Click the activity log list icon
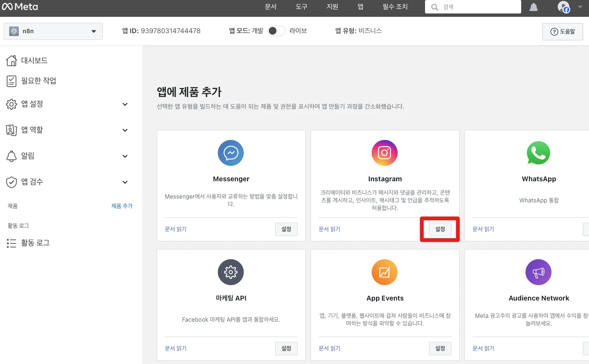This screenshot has height=364, width=589. [12, 243]
